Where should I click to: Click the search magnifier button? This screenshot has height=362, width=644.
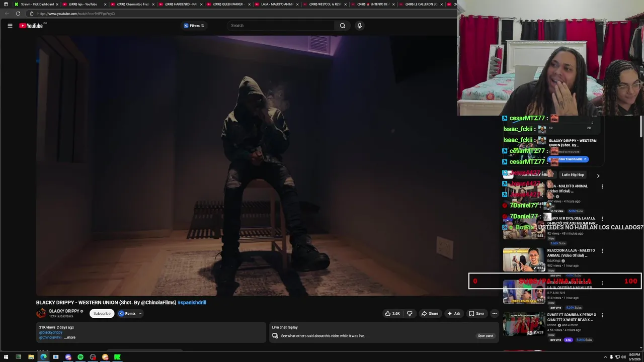tap(343, 26)
